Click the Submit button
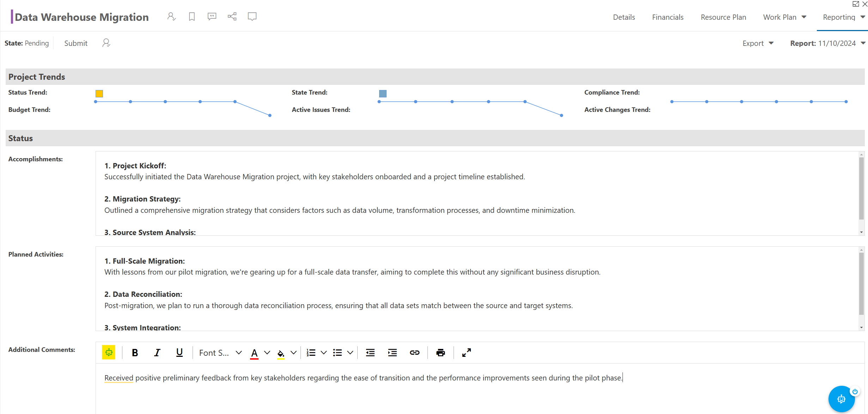The width and height of the screenshot is (868, 414). tap(76, 43)
